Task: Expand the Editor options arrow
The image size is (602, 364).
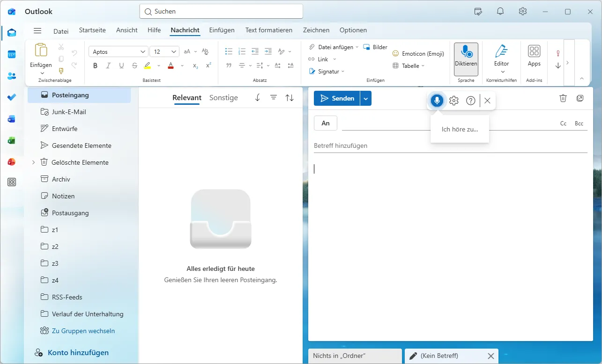Action: click(x=503, y=72)
